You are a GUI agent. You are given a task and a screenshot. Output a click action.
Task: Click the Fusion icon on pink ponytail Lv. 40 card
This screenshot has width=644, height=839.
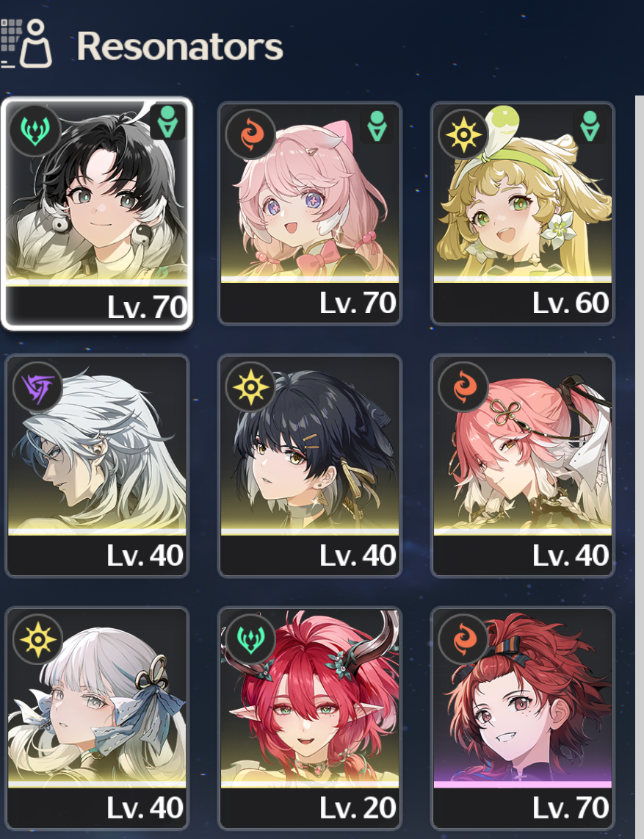pos(463,386)
